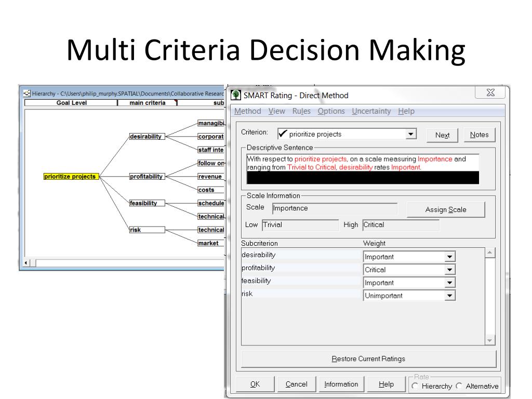The height and width of the screenshot is (399, 532).
Task: Click the SMART Rating tree app icon
Action: 236,95
